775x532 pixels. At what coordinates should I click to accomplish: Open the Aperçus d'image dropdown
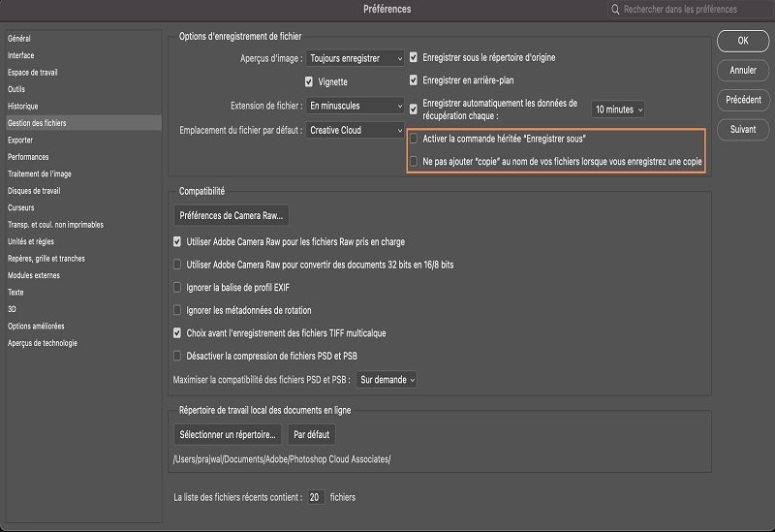(356, 58)
